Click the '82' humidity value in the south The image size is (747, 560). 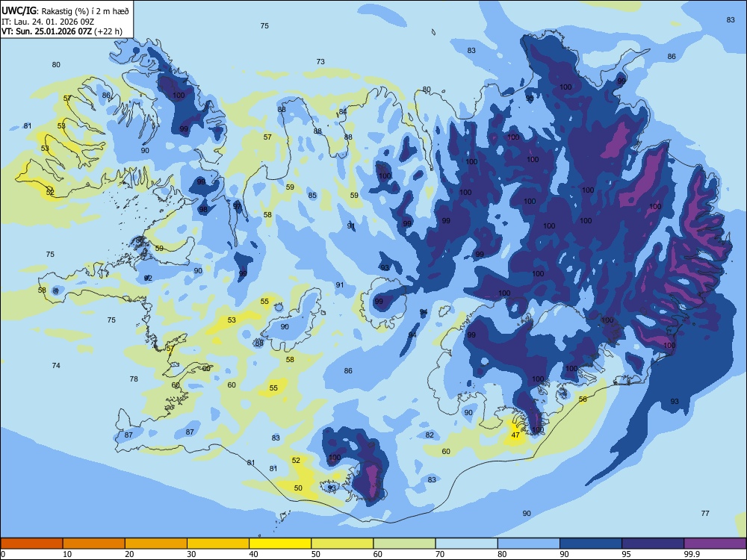(x=430, y=435)
